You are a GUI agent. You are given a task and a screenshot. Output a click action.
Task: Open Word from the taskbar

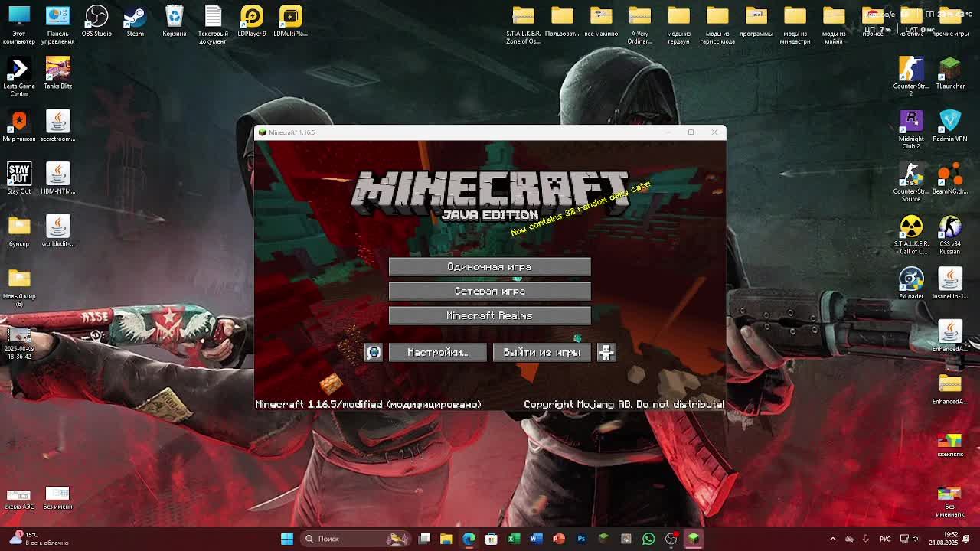(536, 539)
